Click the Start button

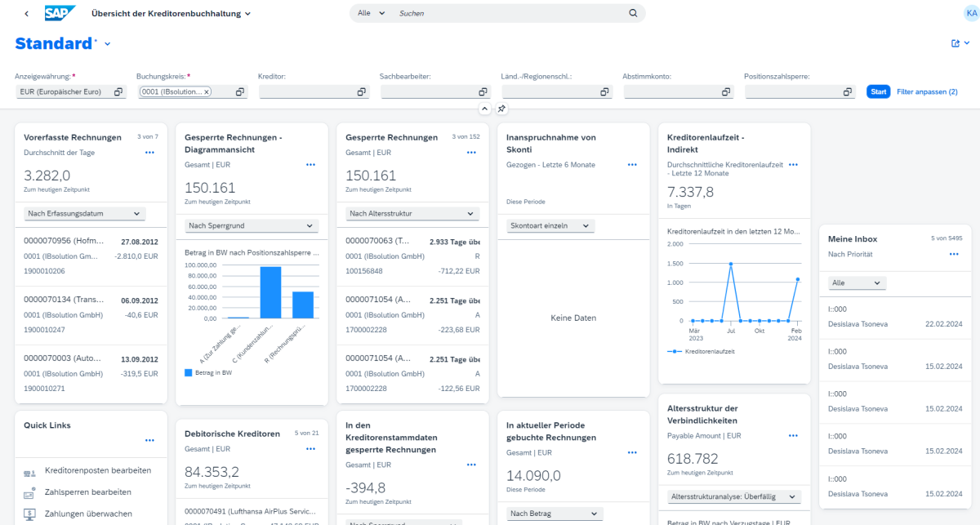pyautogui.click(x=878, y=91)
